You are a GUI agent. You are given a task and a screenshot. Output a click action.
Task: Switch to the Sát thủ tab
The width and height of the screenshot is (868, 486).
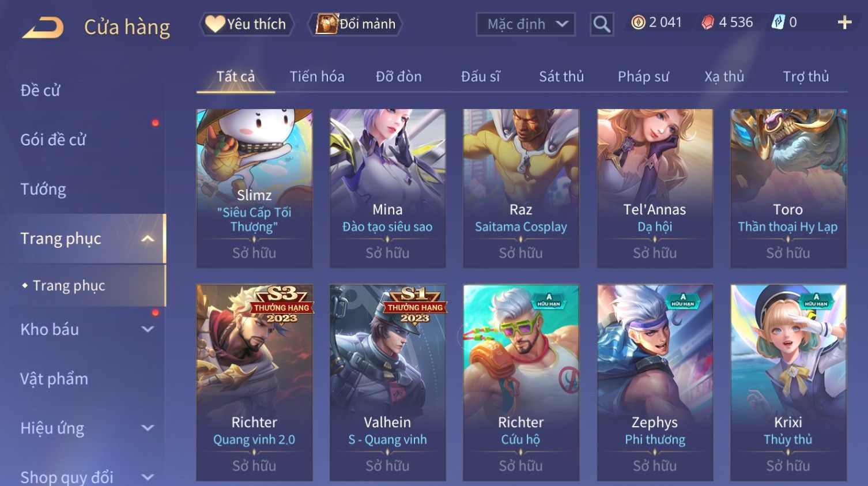pyautogui.click(x=561, y=77)
